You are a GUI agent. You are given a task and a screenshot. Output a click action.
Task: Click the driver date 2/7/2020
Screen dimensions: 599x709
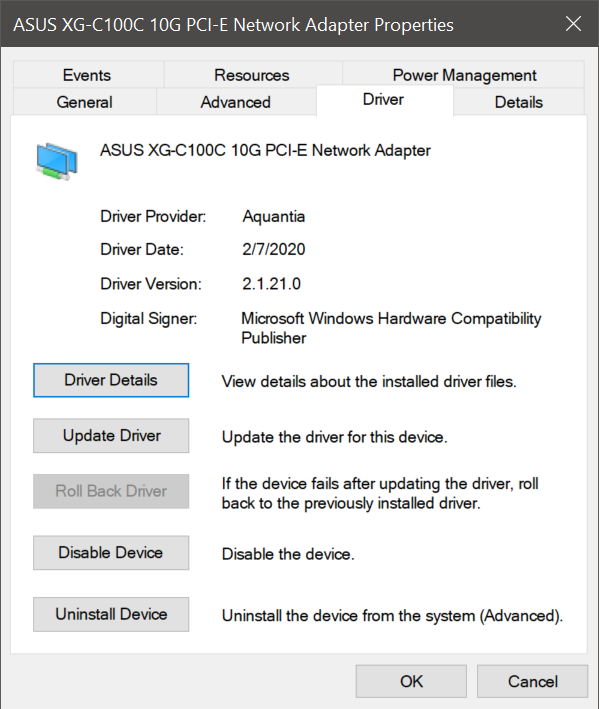[274, 249]
